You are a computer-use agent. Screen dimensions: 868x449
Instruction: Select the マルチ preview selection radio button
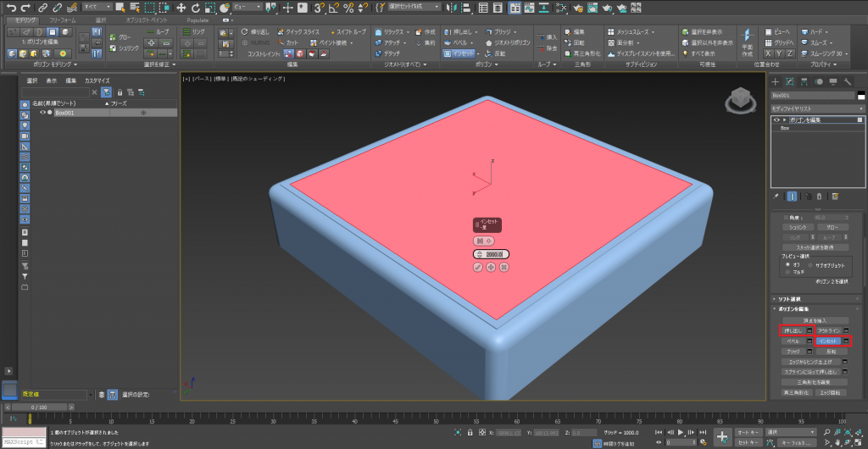point(787,272)
